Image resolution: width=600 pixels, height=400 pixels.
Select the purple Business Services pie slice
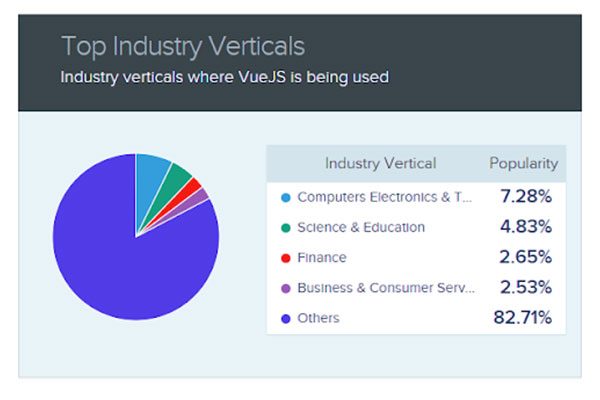(197, 198)
